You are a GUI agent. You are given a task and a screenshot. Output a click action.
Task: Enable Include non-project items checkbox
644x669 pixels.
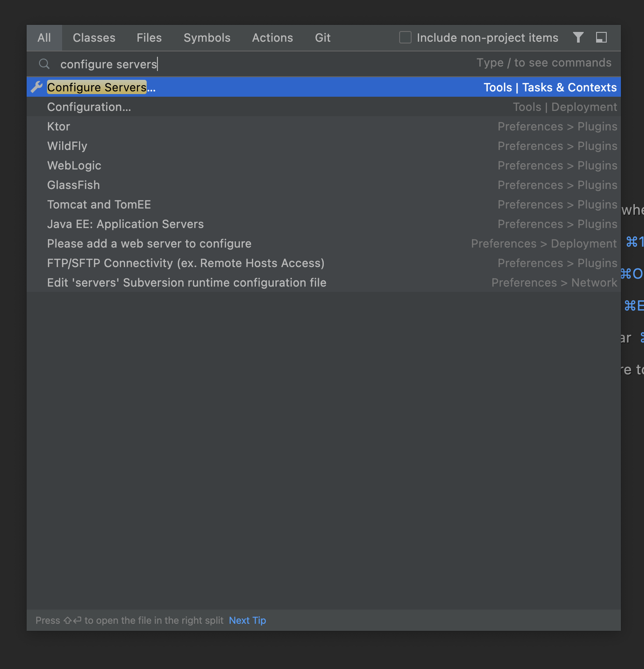405,37
